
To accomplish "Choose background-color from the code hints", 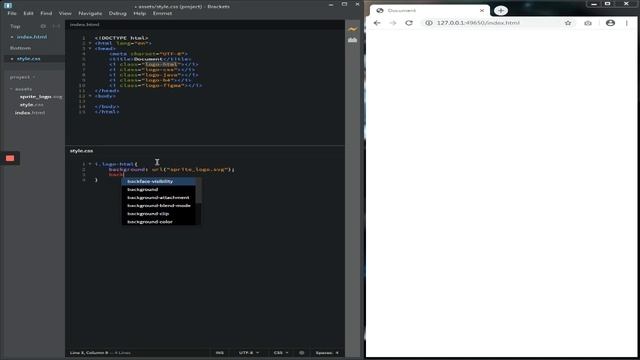I will [158, 222].
